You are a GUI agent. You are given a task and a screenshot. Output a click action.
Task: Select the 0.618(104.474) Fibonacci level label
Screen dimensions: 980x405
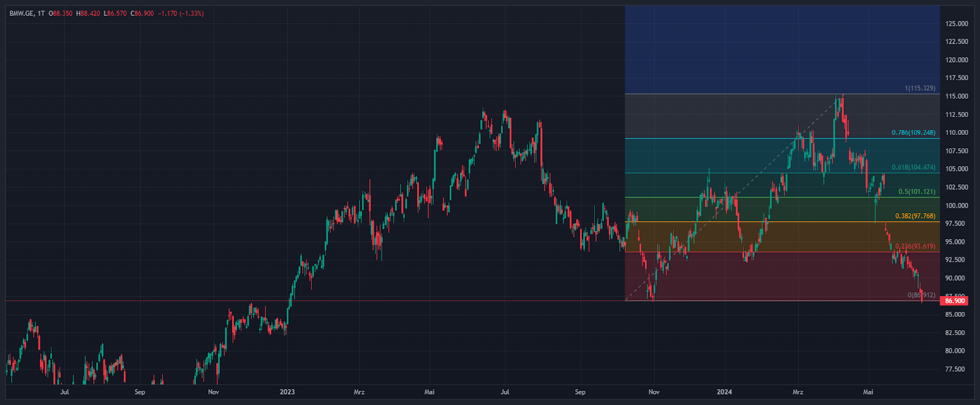(913, 167)
